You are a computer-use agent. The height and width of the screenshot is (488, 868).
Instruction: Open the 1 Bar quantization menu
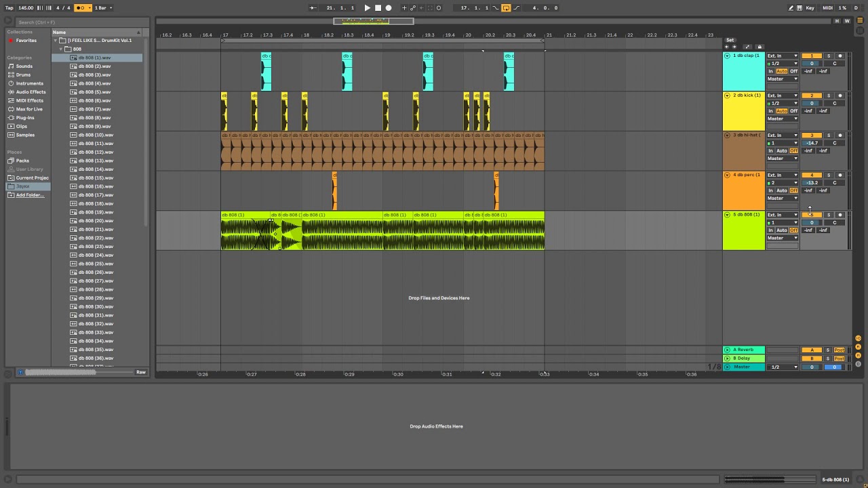102,8
